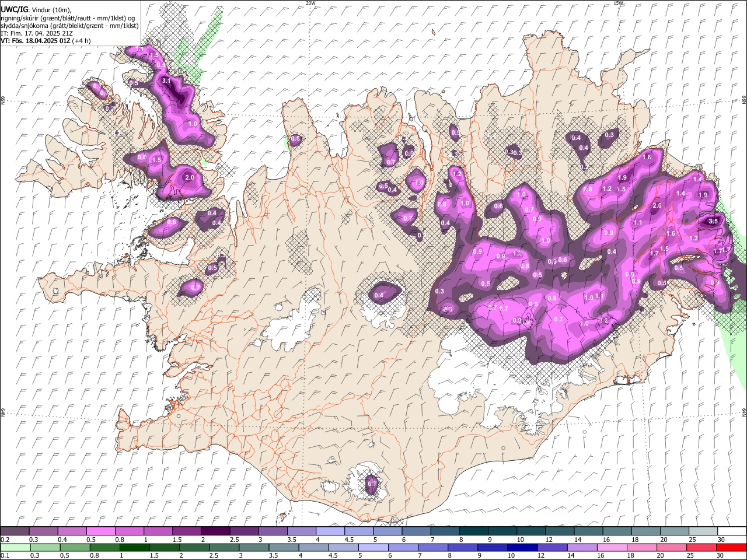The image size is (747, 560).
Task: Click lower legend swatch between 20 and 25
Action: click(672, 547)
